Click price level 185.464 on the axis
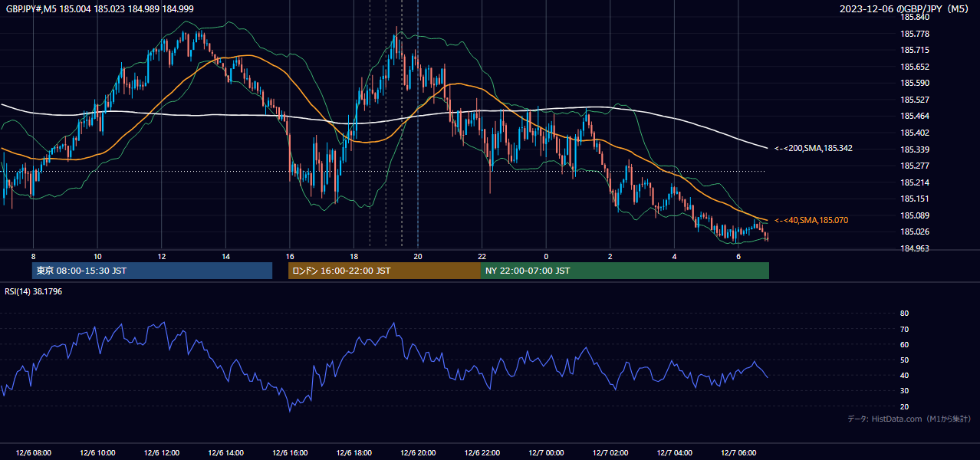 914,116
